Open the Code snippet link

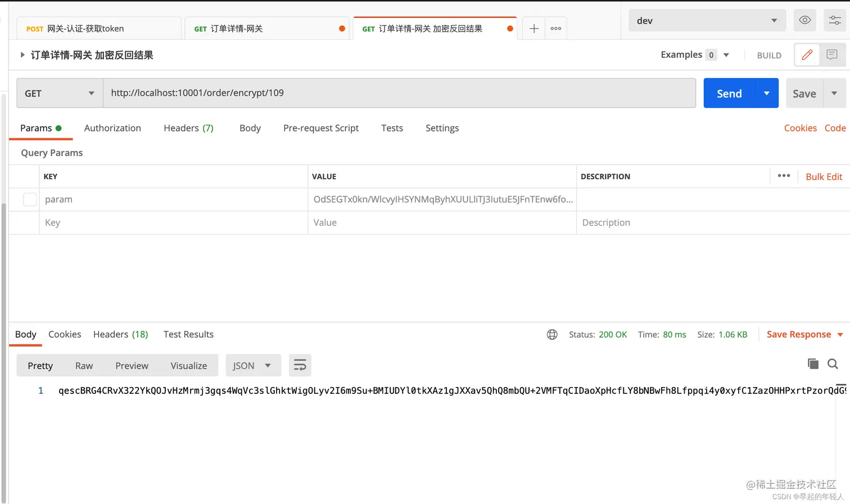(835, 128)
